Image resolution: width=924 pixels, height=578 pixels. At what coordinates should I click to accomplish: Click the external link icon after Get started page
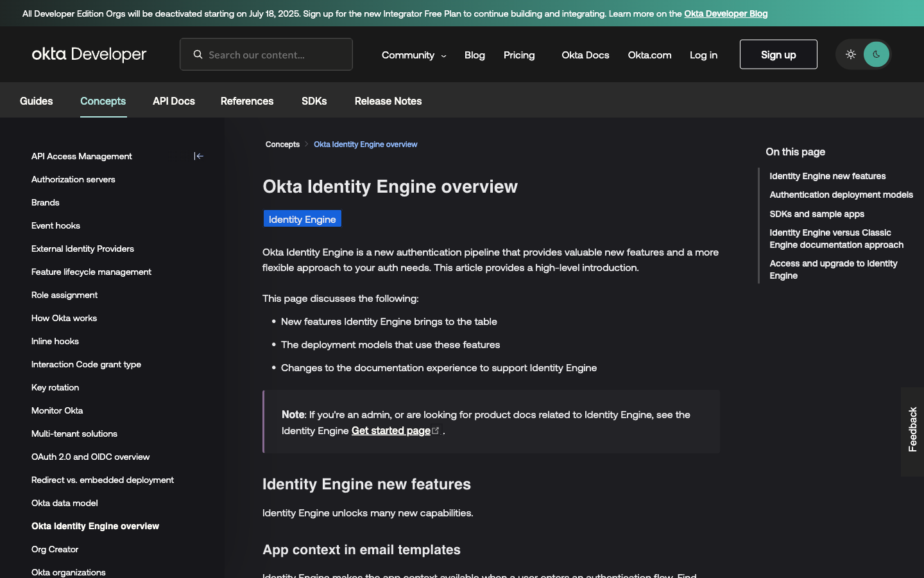coord(436,430)
